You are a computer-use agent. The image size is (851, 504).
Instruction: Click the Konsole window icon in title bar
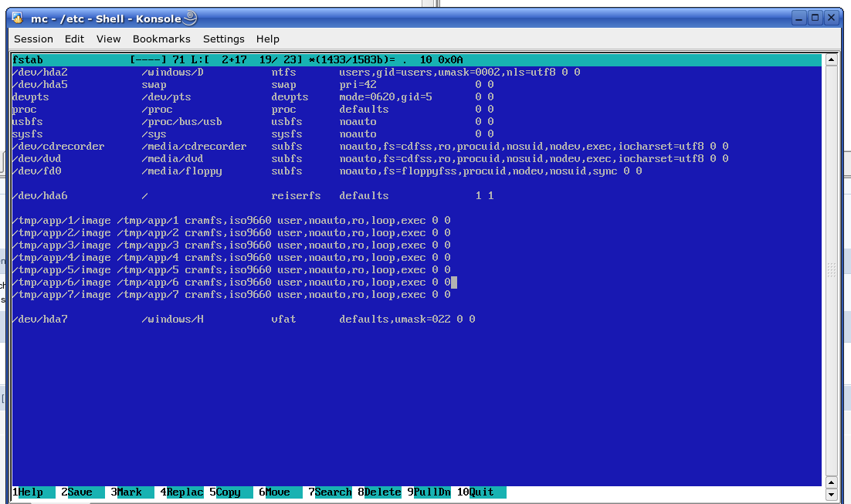[17, 18]
